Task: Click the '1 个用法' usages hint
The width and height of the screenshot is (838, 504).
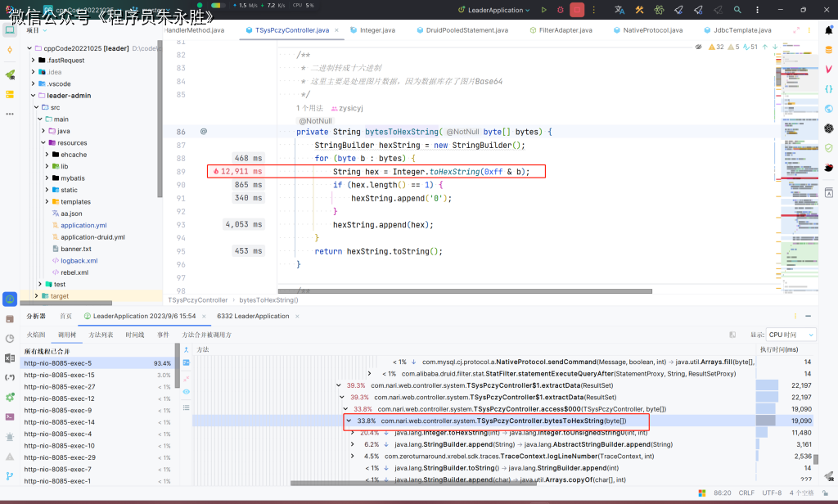Action: (309, 108)
